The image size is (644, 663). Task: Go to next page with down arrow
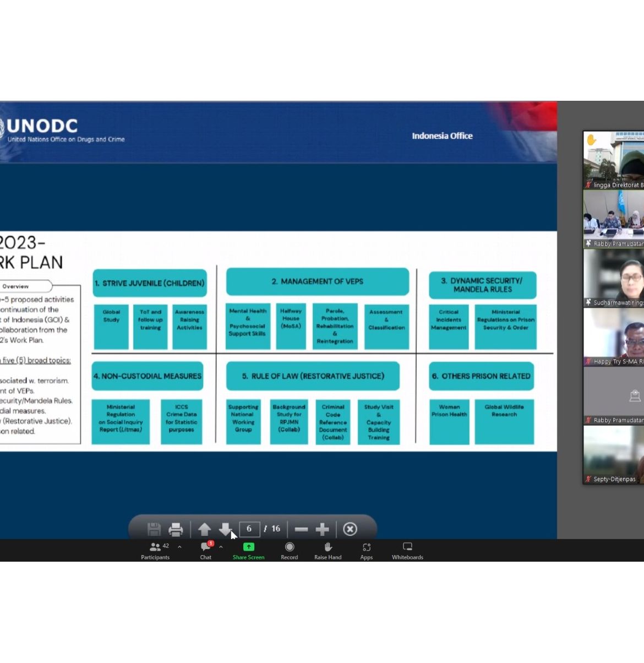pos(225,530)
